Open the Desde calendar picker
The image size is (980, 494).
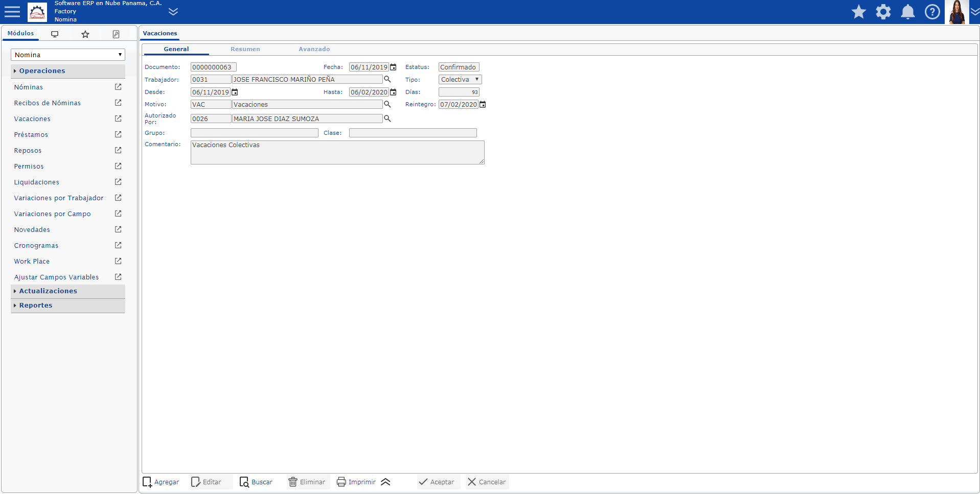pos(235,92)
